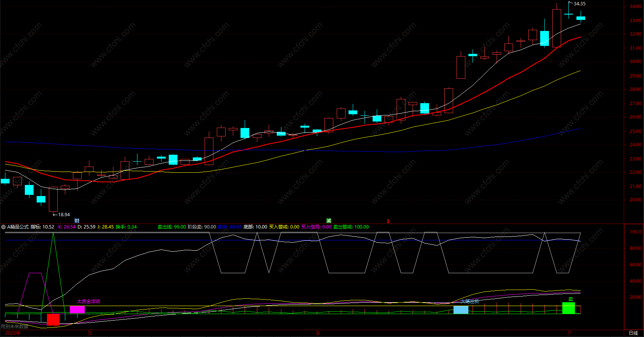
Task: Click the 100.0 indicator axis label
Action: (636, 232)
